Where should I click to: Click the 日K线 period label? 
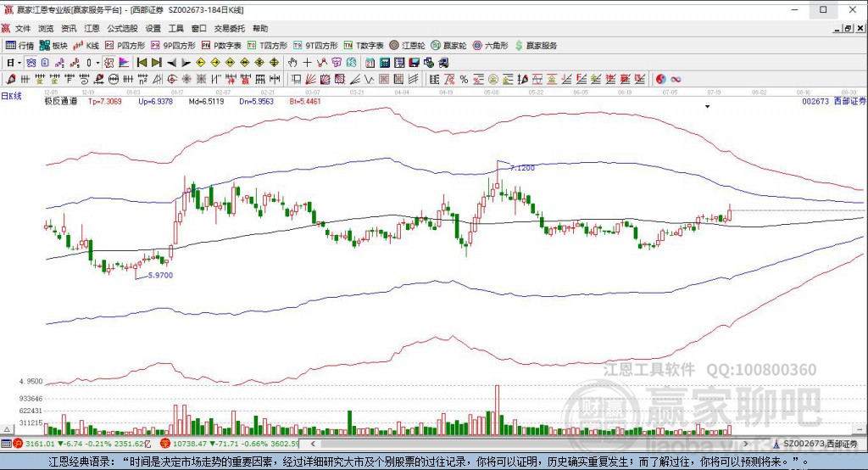pyautogui.click(x=12, y=96)
